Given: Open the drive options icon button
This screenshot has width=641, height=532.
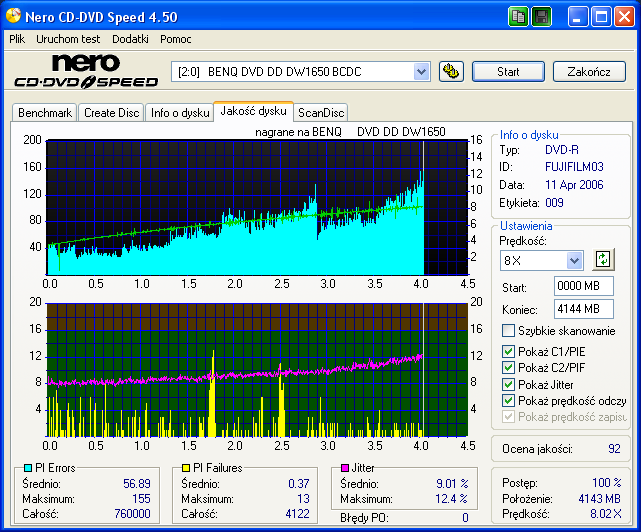Looking at the screenshot, I should point(451,72).
